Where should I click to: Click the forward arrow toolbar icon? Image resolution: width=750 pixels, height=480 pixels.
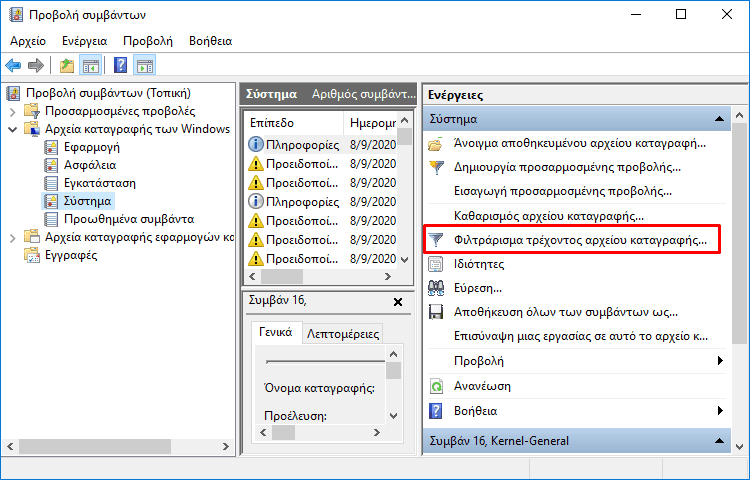click(x=36, y=65)
